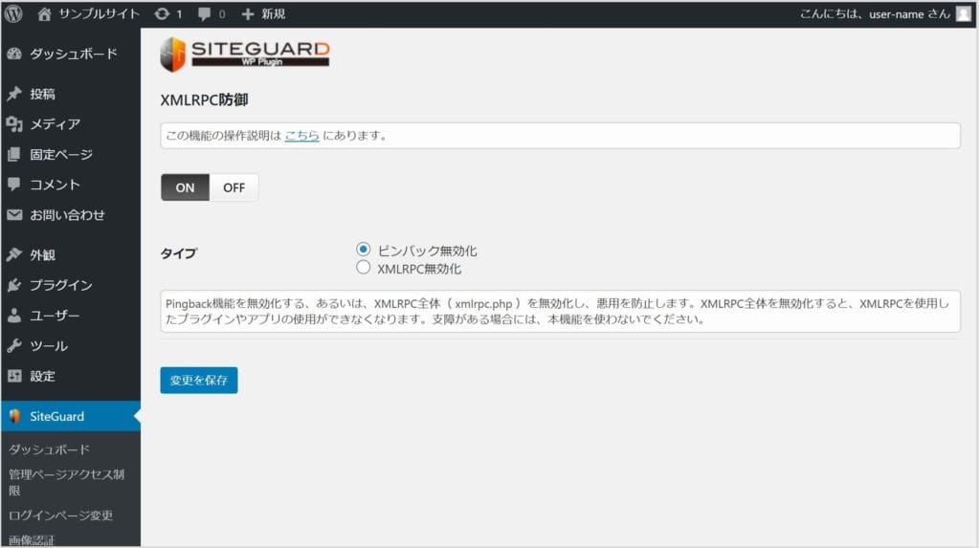The image size is (980, 548).
Task: Open the 外観 menu
Action: (71, 255)
